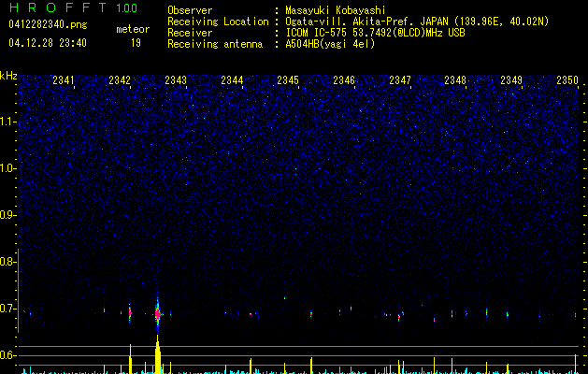Click ICOM IC-575 receiver details
This screenshot has width=588, height=374.
point(375,33)
